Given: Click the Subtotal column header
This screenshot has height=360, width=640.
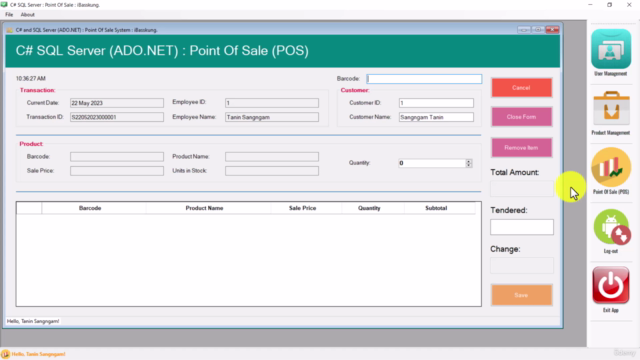Looking at the screenshot, I should pyautogui.click(x=440, y=208).
